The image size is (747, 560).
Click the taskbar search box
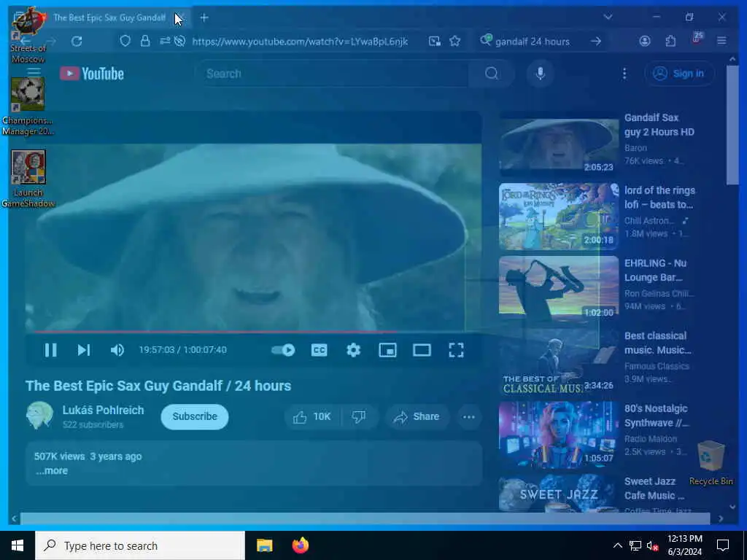[x=140, y=545]
